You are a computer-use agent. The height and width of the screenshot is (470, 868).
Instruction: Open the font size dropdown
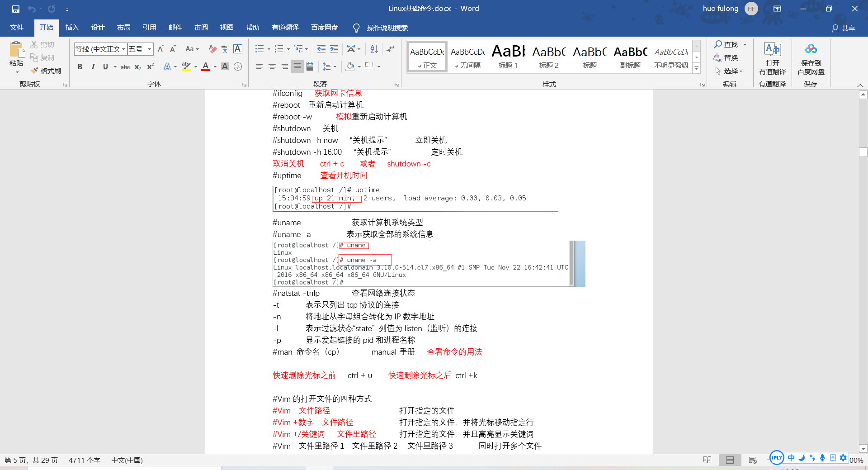coord(150,49)
